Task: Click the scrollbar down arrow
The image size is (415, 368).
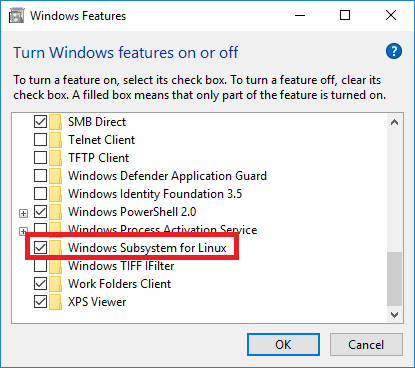Action: (395, 315)
